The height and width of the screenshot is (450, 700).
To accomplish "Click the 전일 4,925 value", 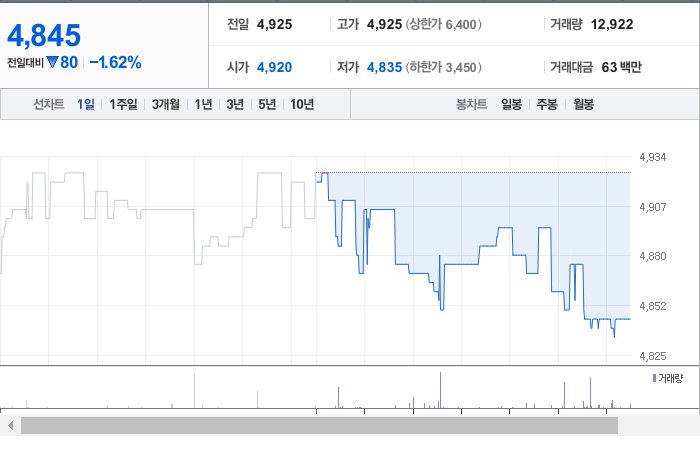I will pyautogui.click(x=275, y=24).
